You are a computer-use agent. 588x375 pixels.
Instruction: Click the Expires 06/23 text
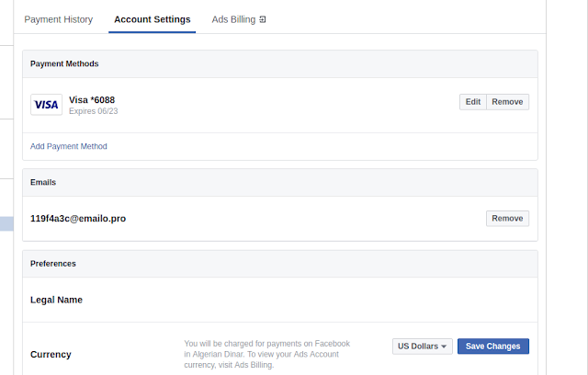click(x=94, y=111)
